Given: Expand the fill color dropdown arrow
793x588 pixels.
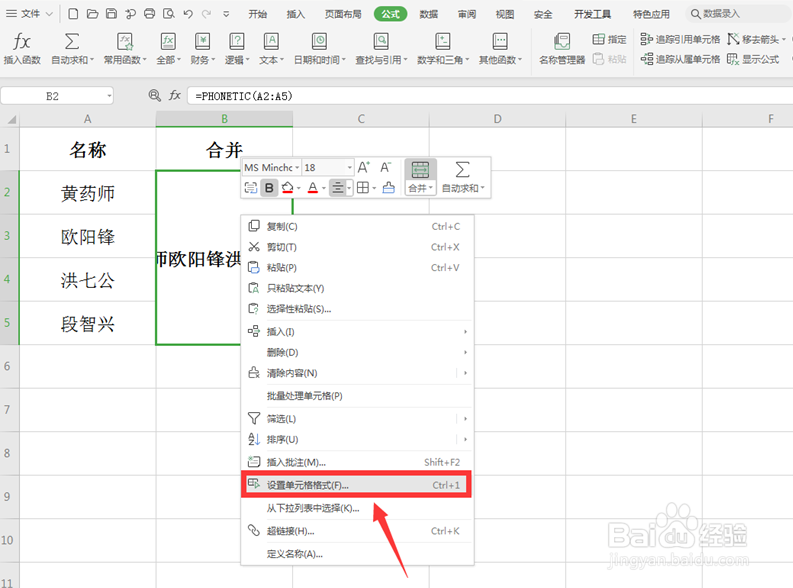Looking at the screenshot, I should coord(299,189).
